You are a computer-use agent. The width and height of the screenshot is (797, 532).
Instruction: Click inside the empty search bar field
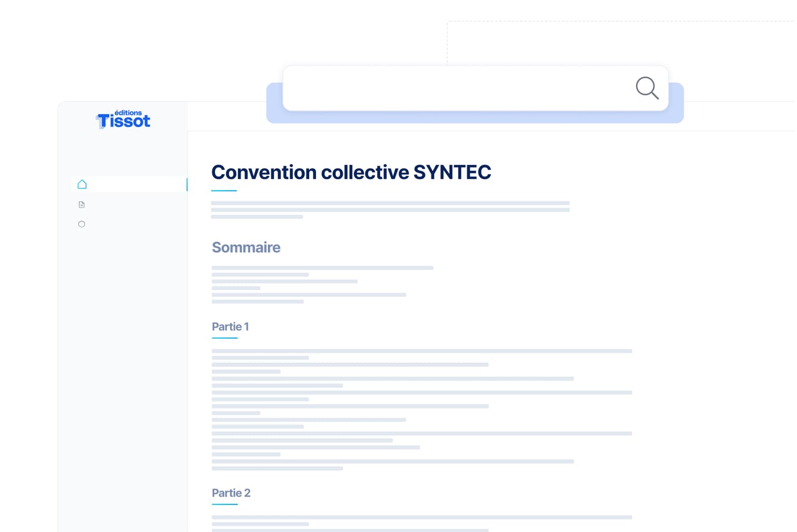[x=457, y=88]
